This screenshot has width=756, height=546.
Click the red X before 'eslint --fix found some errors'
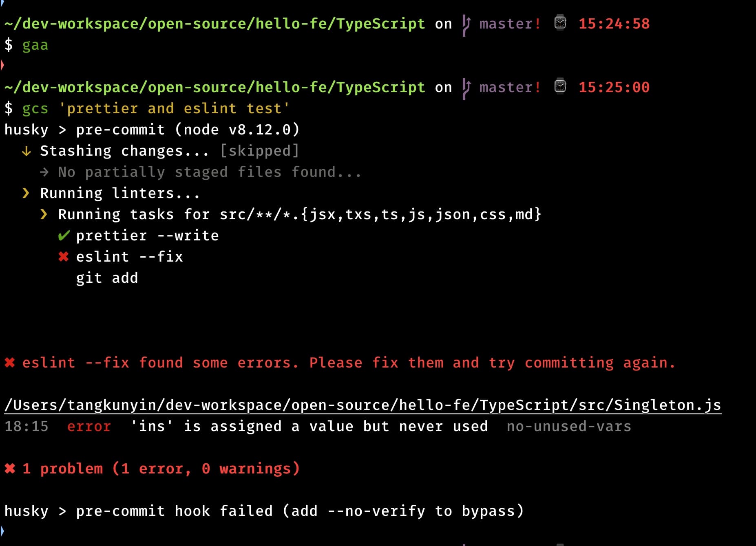click(10, 363)
